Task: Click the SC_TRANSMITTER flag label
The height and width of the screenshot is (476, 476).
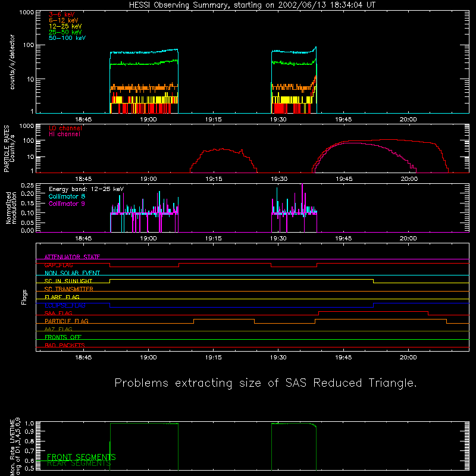Action: (x=69, y=289)
